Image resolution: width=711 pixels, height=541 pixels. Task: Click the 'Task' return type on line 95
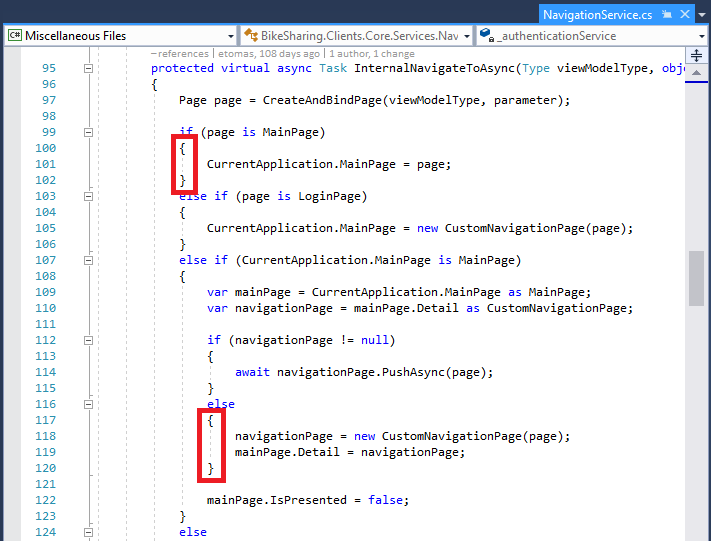coord(333,68)
